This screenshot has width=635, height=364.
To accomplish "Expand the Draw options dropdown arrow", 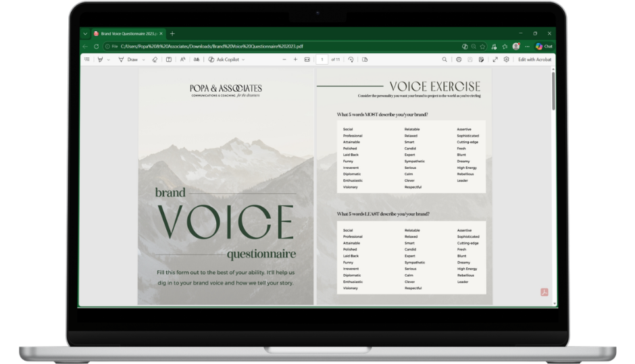I will point(143,60).
